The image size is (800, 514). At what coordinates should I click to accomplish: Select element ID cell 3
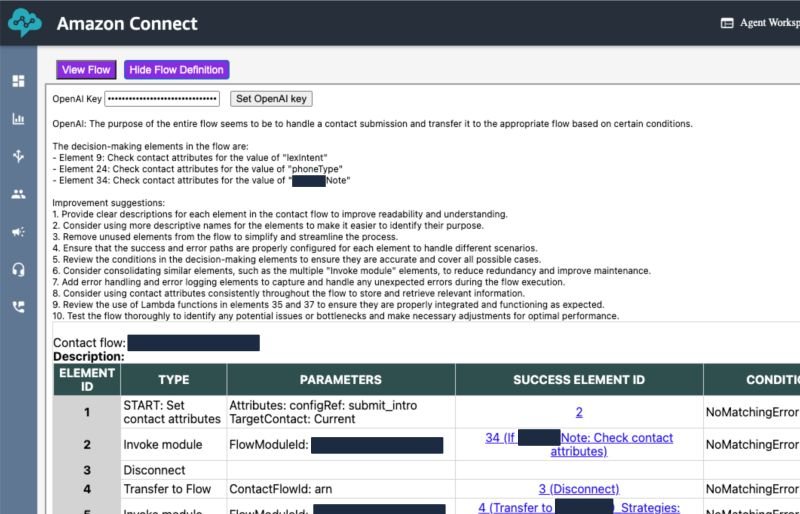click(x=87, y=470)
